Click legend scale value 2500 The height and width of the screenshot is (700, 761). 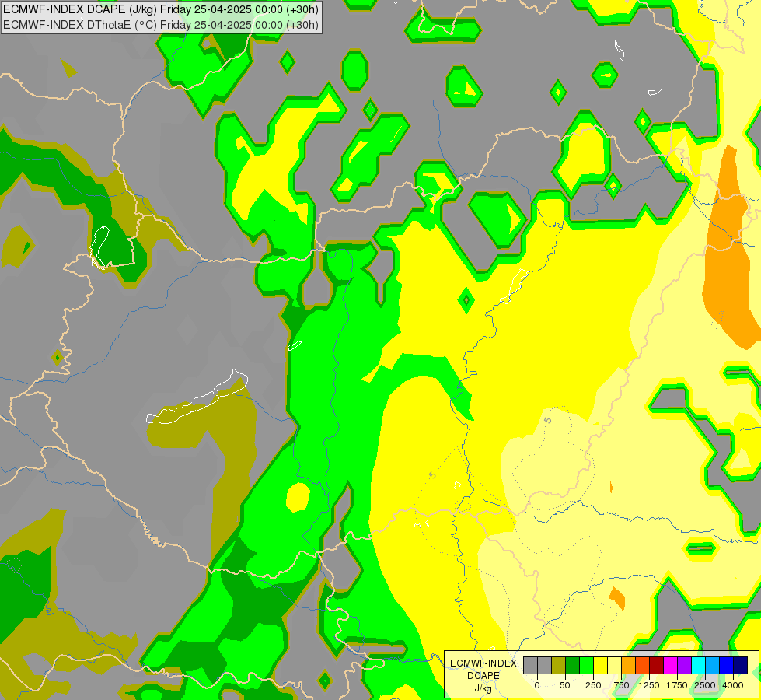pyautogui.click(x=705, y=685)
